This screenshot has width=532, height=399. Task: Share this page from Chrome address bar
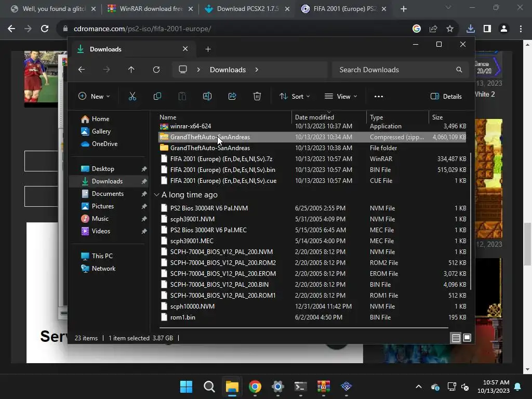433,29
